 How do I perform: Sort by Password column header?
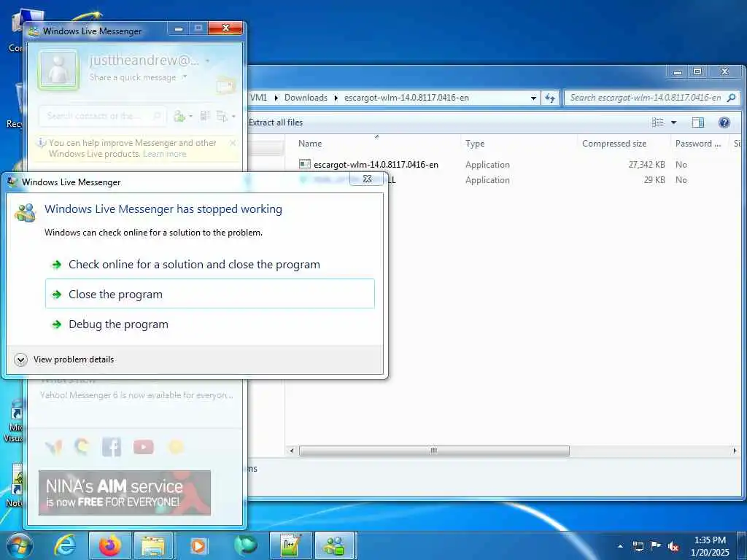click(x=698, y=144)
